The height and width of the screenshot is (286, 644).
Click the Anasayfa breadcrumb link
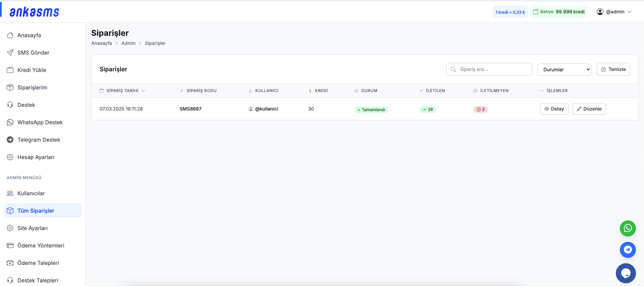click(101, 43)
